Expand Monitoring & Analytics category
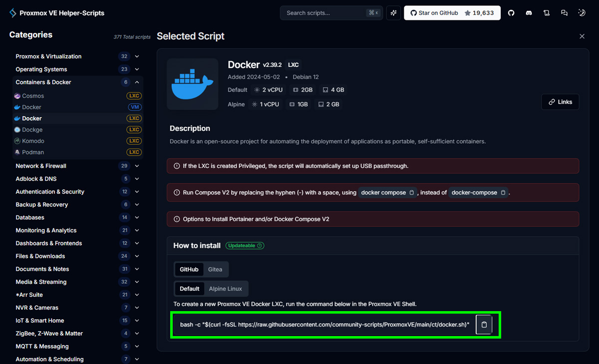This screenshot has height=364, width=599. [x=78, y=230]
